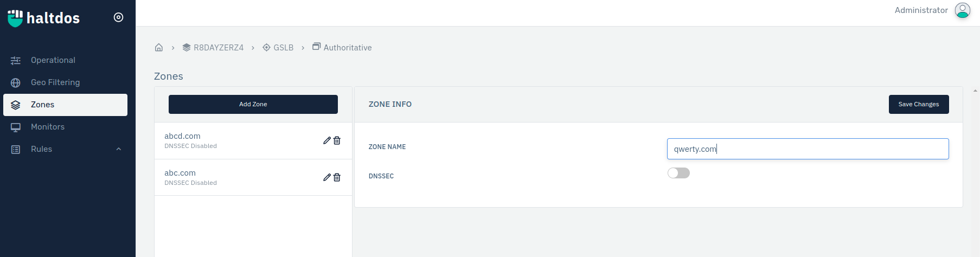Select the abcd.com zone entry
The height and width of the screenshot is (257, 980).
(239, 140)
